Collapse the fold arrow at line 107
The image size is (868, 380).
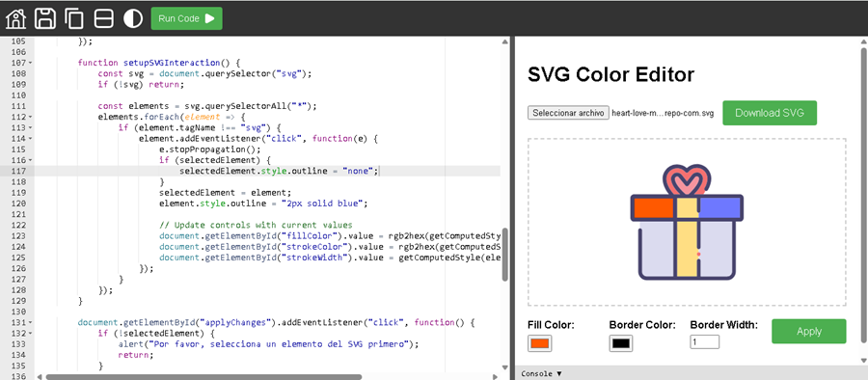[30, 63]
